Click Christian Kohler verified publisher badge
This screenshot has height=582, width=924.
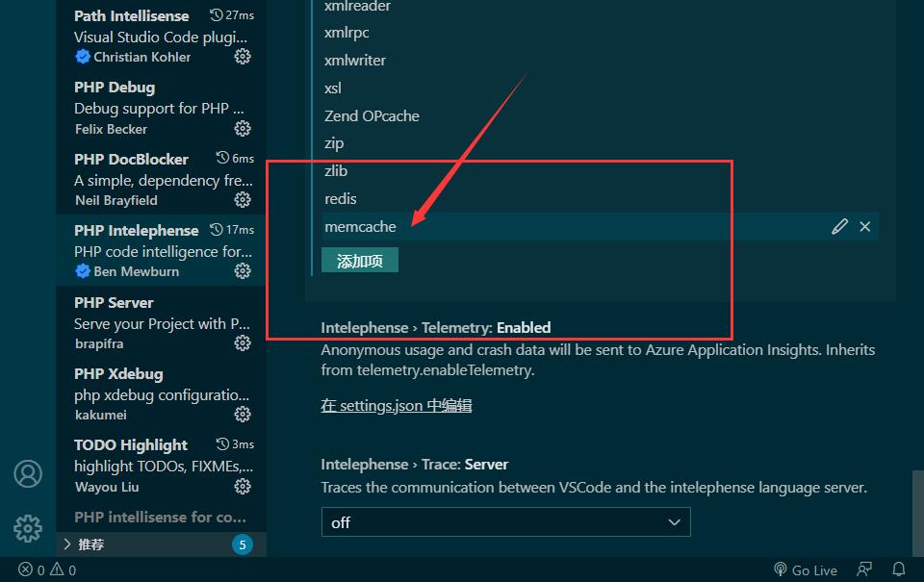83,57
